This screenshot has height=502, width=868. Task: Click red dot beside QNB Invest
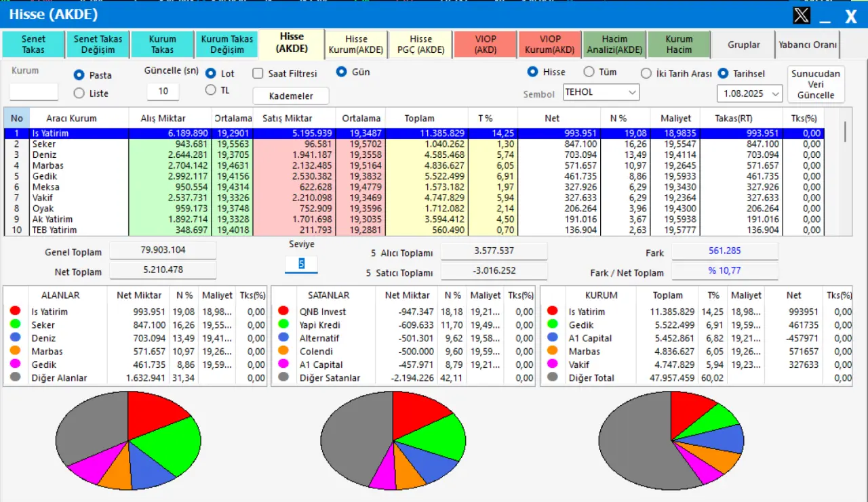click(283, 312)
